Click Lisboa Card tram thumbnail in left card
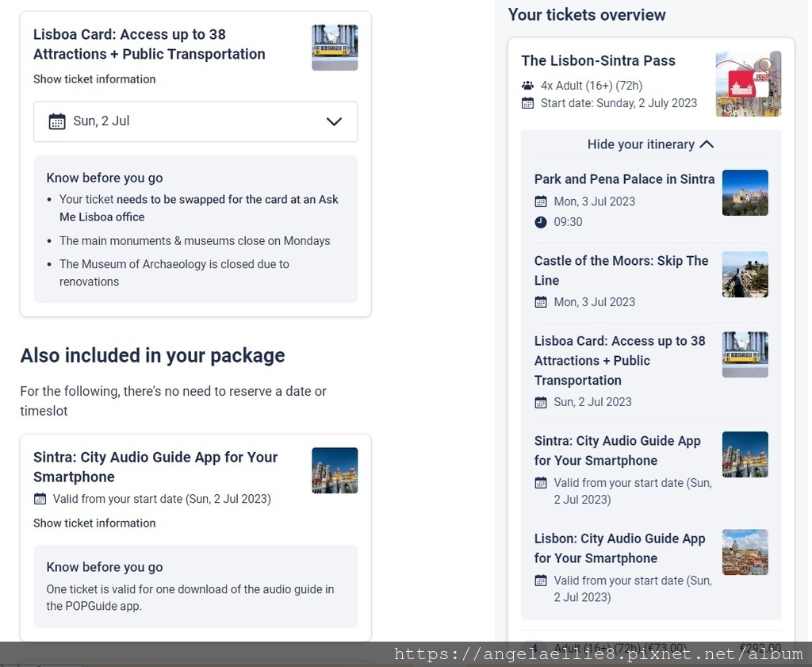812x667 pixels. point(335,48)
